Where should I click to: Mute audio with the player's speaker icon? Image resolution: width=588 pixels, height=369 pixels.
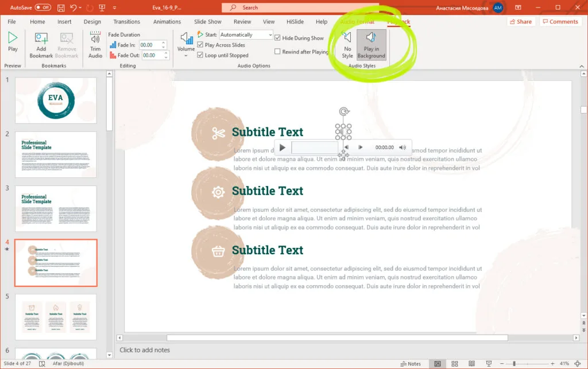[x=403, y=147]
